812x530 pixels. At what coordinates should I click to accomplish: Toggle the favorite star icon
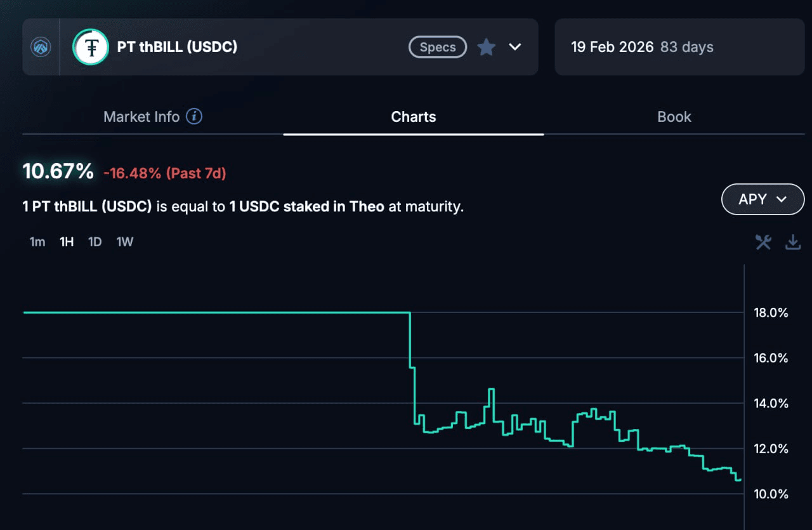point(487,47)
